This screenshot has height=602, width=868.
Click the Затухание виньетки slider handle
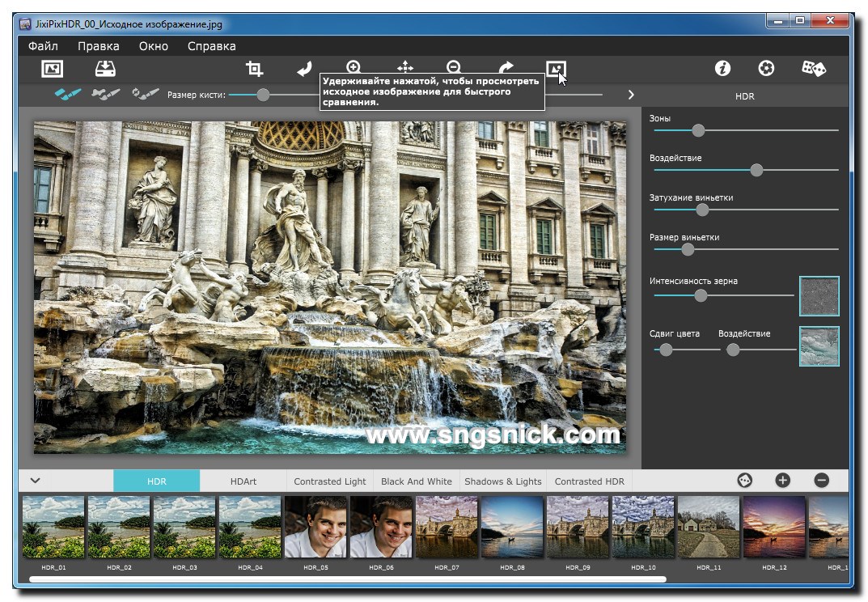702,210
